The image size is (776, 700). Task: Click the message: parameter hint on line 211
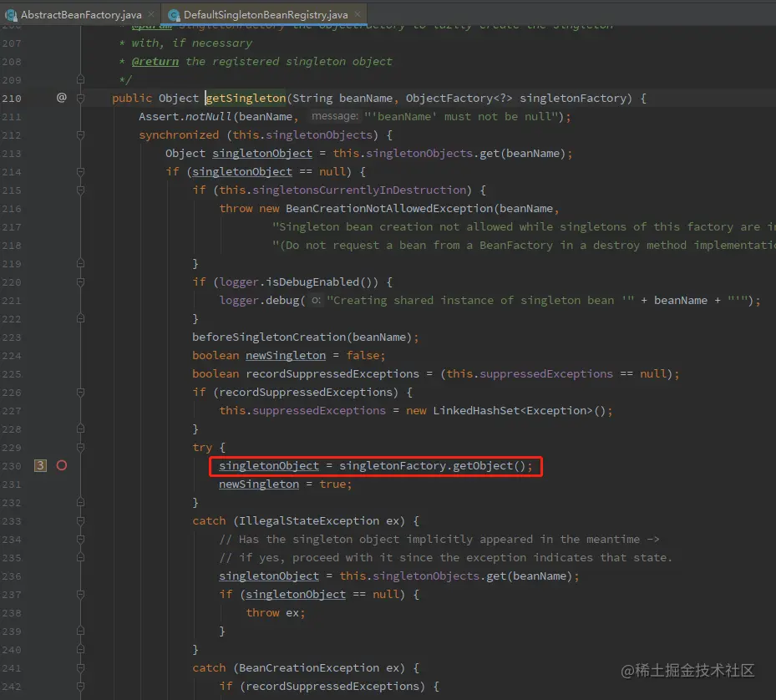[335, 116]
